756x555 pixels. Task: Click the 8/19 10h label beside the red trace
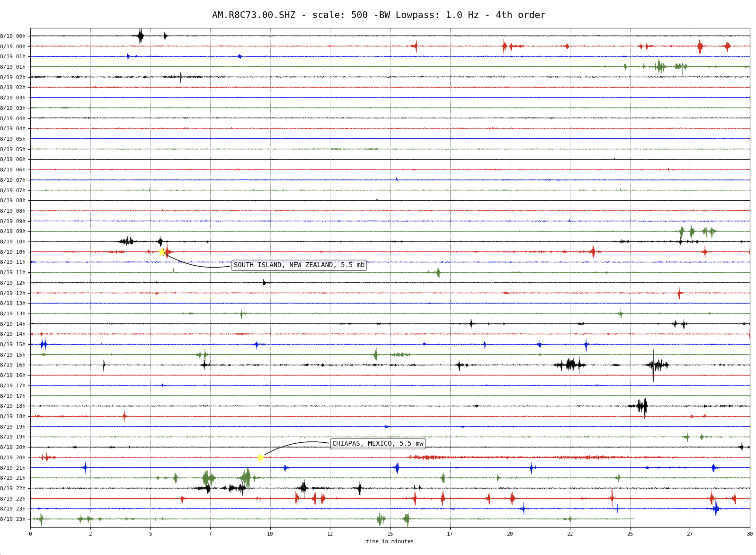(13, 252)
